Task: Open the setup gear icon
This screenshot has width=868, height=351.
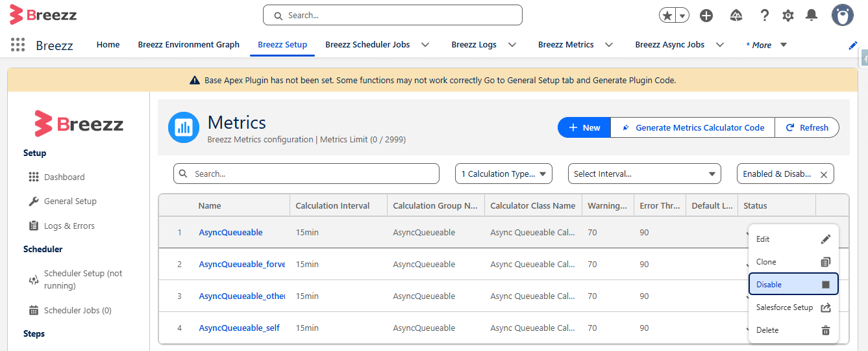Action: click(788, 16)
